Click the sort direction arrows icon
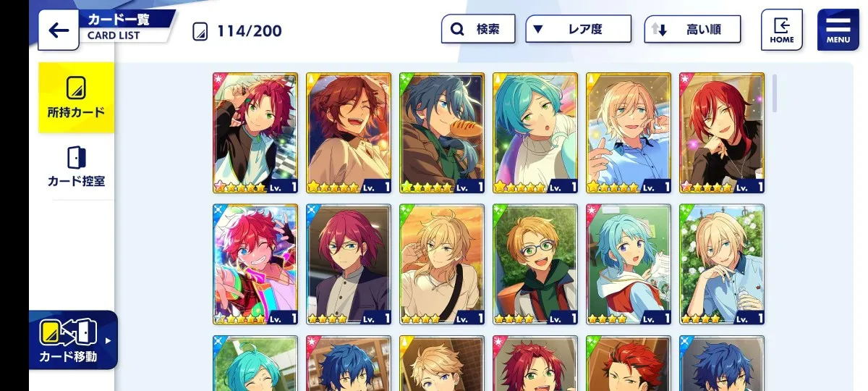Image resolution: width=868 pixels, height=391 pixels. click(658, 30)
